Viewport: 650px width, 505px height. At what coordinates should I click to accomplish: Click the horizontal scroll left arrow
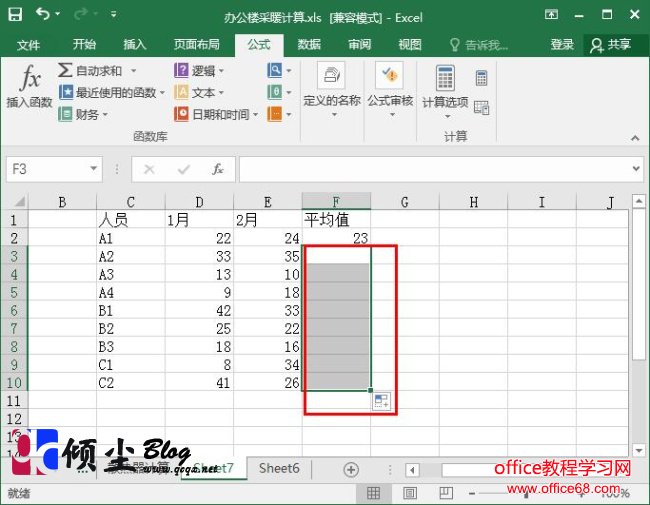tap(412, 470)
